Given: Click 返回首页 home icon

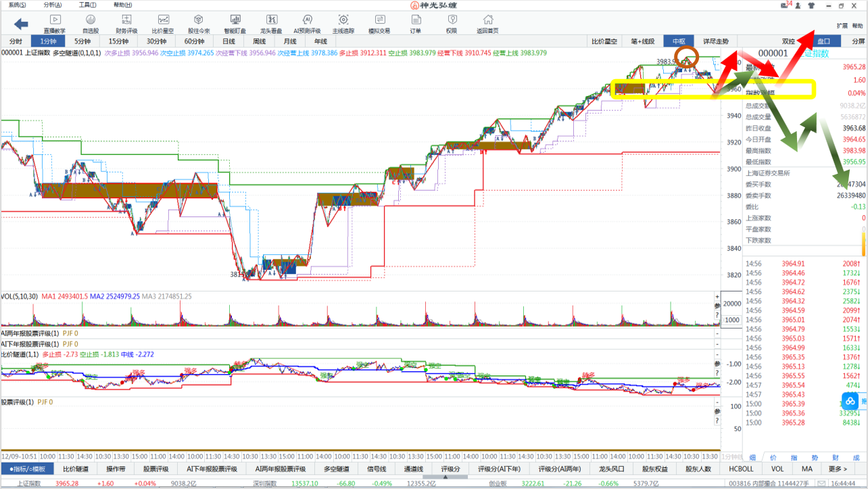Looking at the screenshot, I should tap(487, 24).
